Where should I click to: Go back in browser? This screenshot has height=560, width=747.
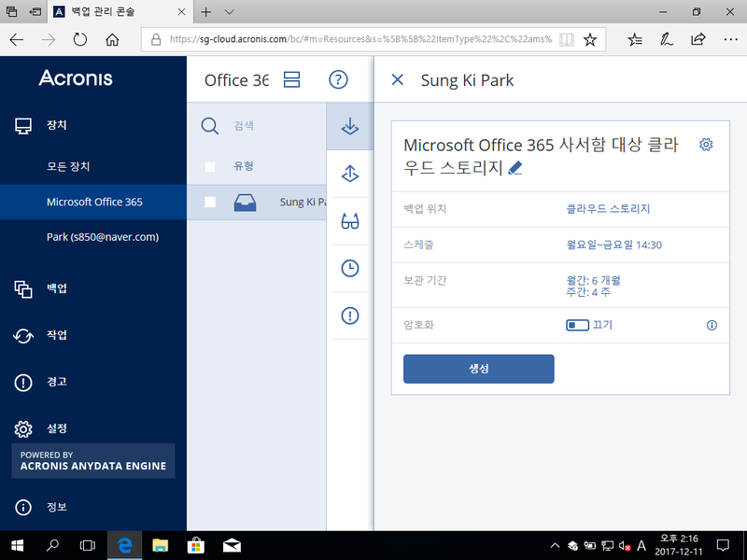[x=17, y=39]
